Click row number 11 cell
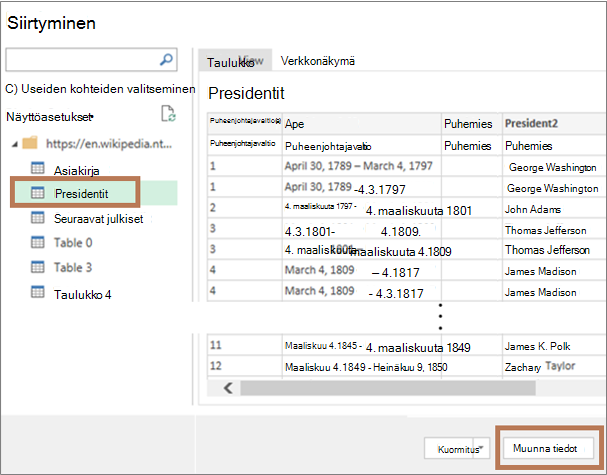The height and width of the screenshot is (475, 607). click(x=245, y=346)
